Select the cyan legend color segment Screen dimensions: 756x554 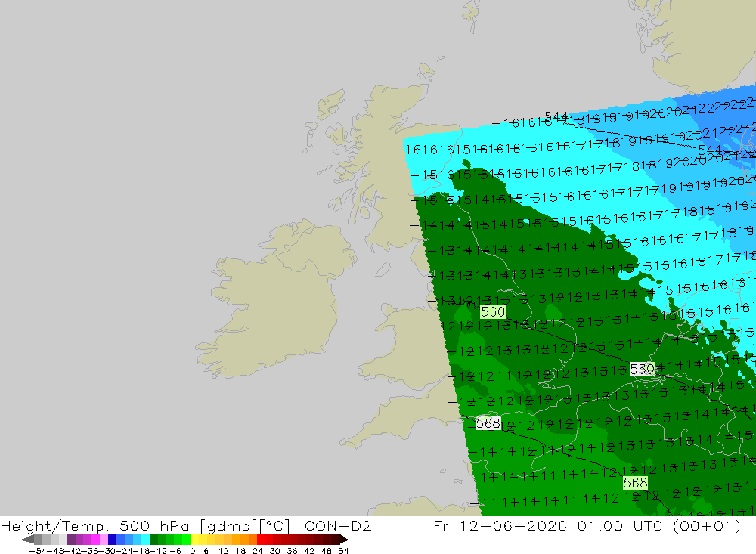coord(145,540)
